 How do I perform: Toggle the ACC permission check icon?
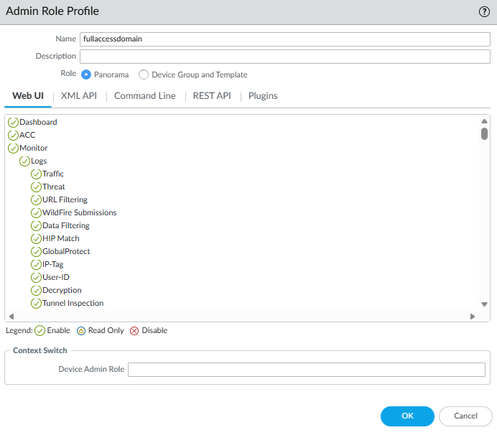[13, 135]
